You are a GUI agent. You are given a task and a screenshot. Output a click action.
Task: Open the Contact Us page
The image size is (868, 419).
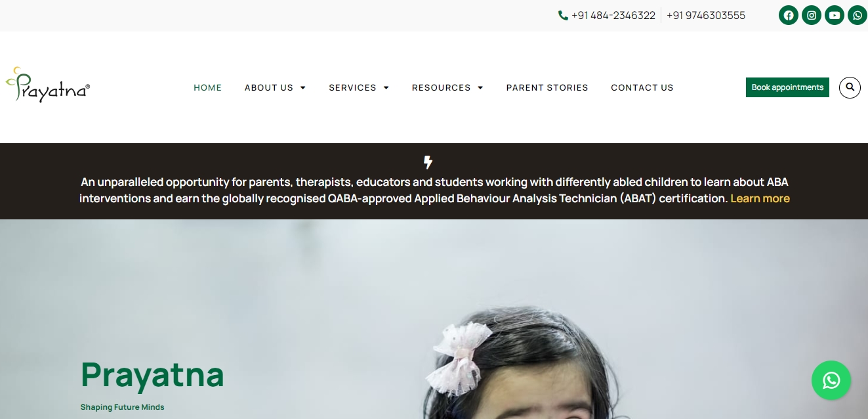click(642, 87)
